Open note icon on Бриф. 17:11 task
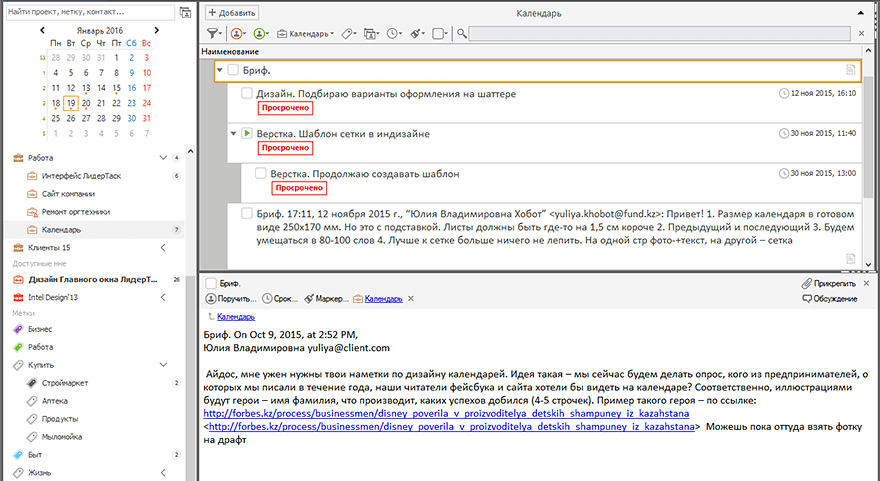 (x=850, y=258)
